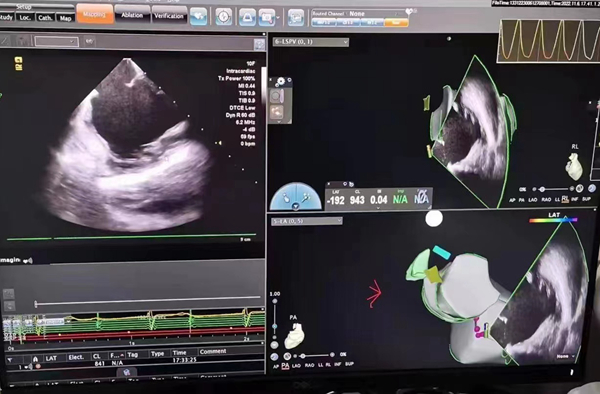The width and height of the screenshot is (600, 394).
Task: Click the LAT rainbow color bar
Action: (553, 220)
